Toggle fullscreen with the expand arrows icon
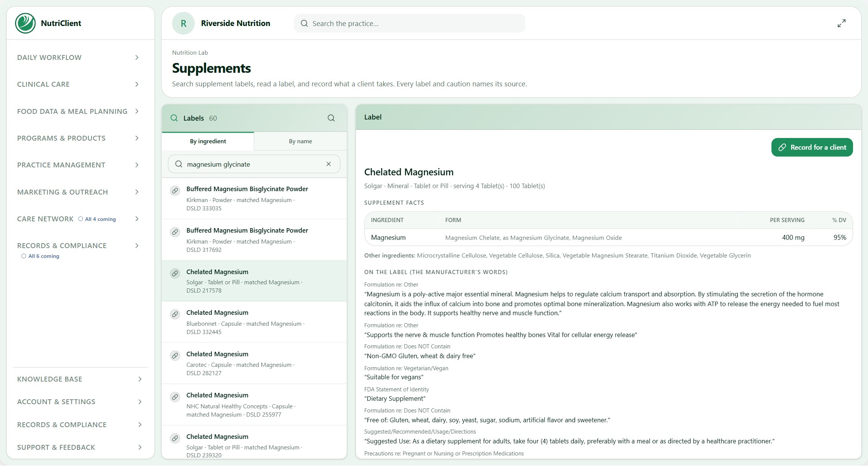 tap(841, 23)
